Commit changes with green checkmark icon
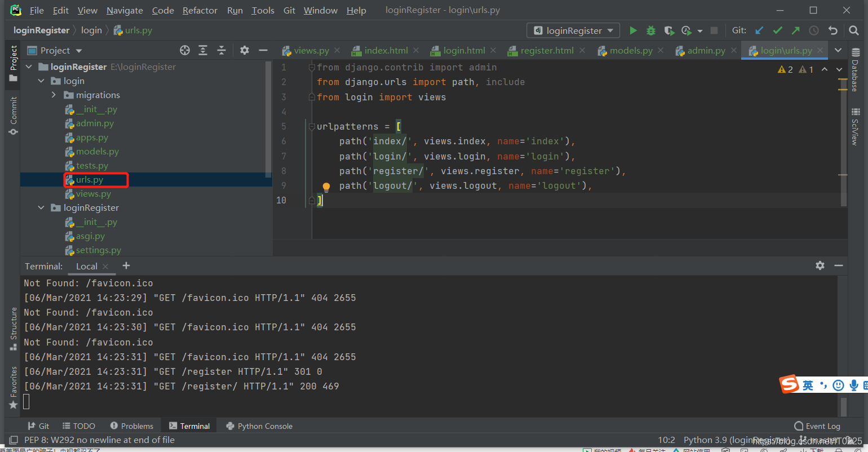Image resolution: width=868 pixels, height=452 pixels. coord(777,30)
